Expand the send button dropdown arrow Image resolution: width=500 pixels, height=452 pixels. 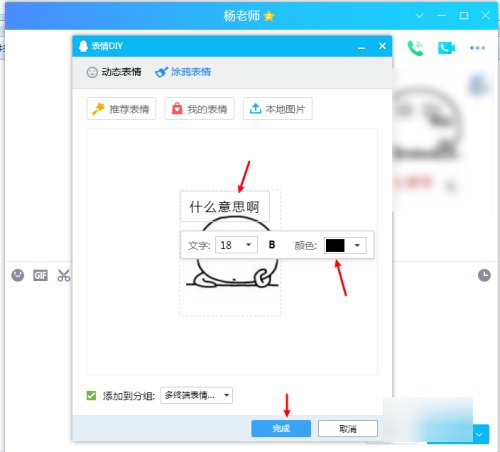tap(479, 435)
